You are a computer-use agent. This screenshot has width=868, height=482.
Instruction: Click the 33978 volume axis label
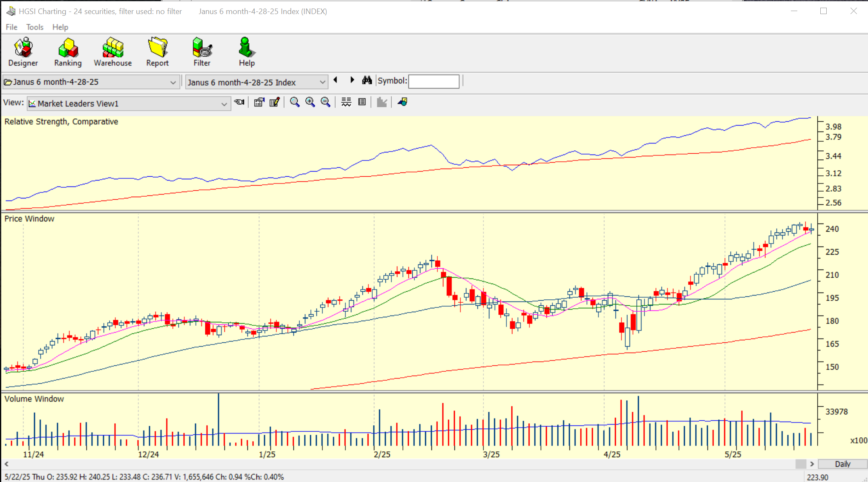(x=836, y=412)
